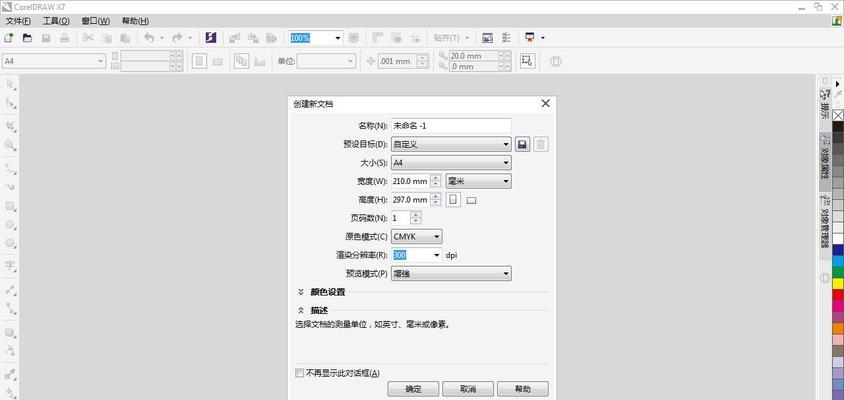Viewport: 844px width, 400px height.
Task: Select the Ellipse tool in toolbox
Action: coord(11,224)
